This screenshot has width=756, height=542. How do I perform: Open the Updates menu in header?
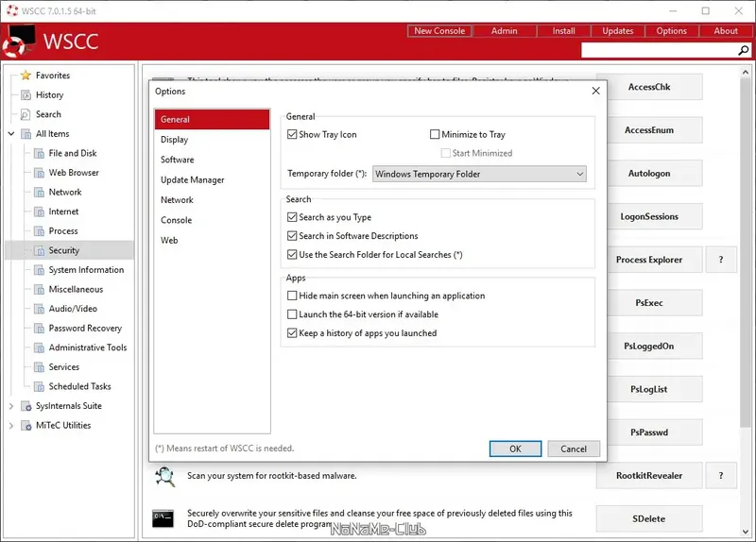point(618,31)
